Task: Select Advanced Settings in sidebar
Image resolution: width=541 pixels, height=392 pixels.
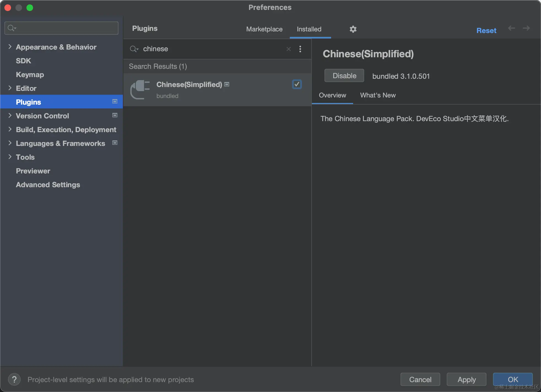Action: (48, 185)
